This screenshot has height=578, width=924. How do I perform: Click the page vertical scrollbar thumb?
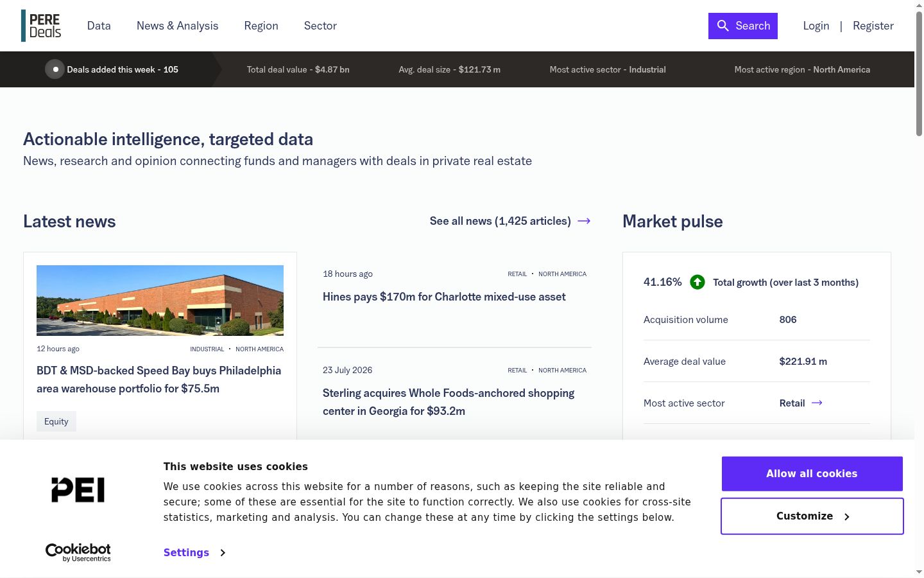919,74
